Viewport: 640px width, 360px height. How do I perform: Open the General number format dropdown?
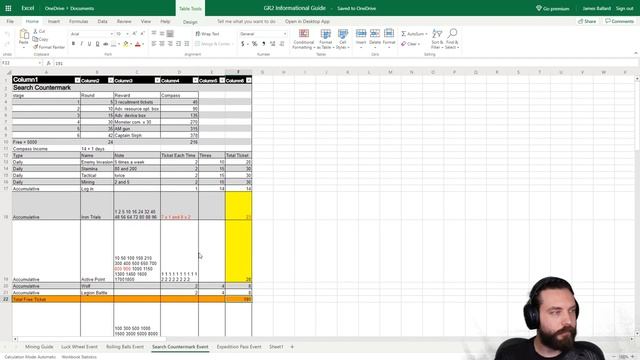(x=284, y=34)
